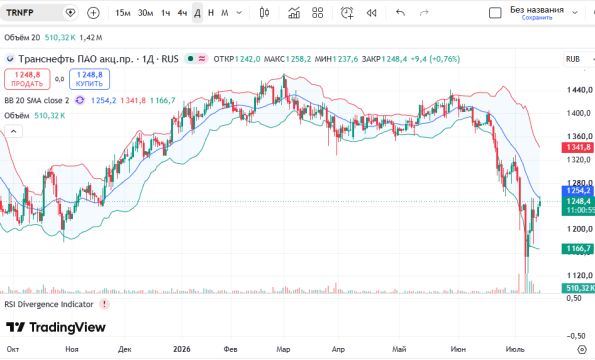Click the 2026 label on time axis
The width and height of the screenshot is (595, 360).
coord(182,349)
